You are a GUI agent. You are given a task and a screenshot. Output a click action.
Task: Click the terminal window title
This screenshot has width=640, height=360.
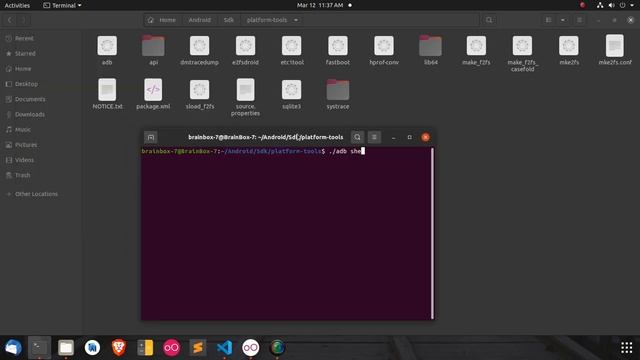[265, 137]
